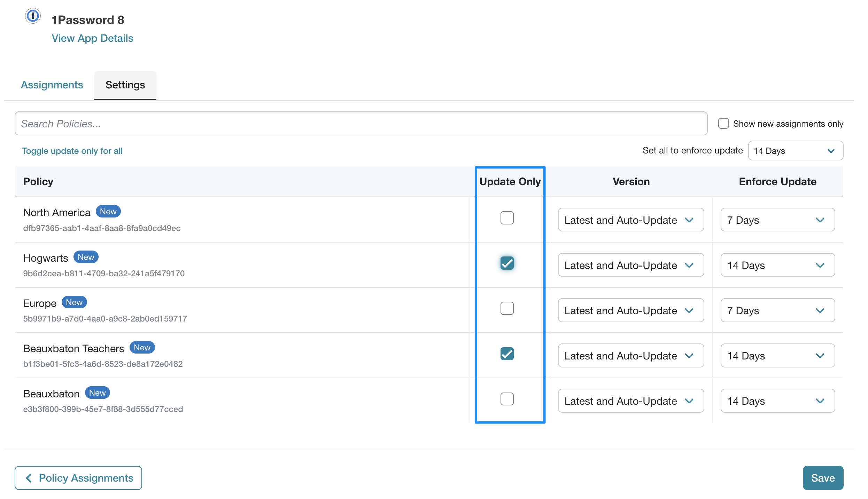The height and width of the screenshot is (499, 868).
Task: Open Version dropdown for North America
Action: pyautogui.click(x=631, y=220)
